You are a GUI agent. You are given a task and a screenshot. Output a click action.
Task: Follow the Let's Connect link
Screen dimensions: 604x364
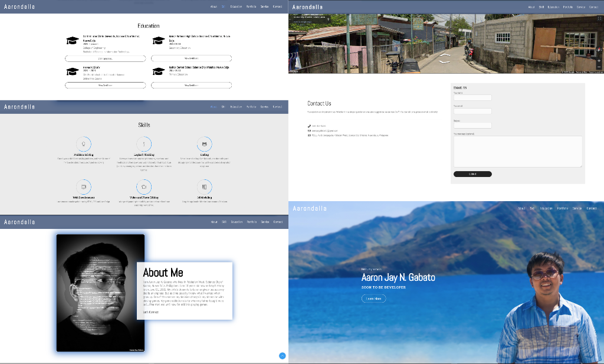pos(150,312)
